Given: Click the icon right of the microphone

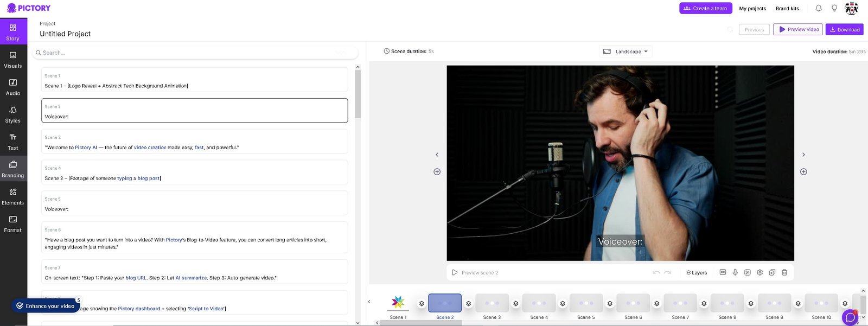Looking at the screenshot, I should (748, 272).
